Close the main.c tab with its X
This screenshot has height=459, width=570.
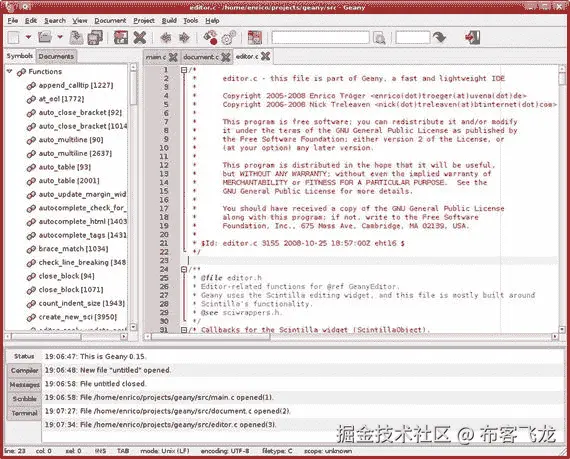[173, 57]
